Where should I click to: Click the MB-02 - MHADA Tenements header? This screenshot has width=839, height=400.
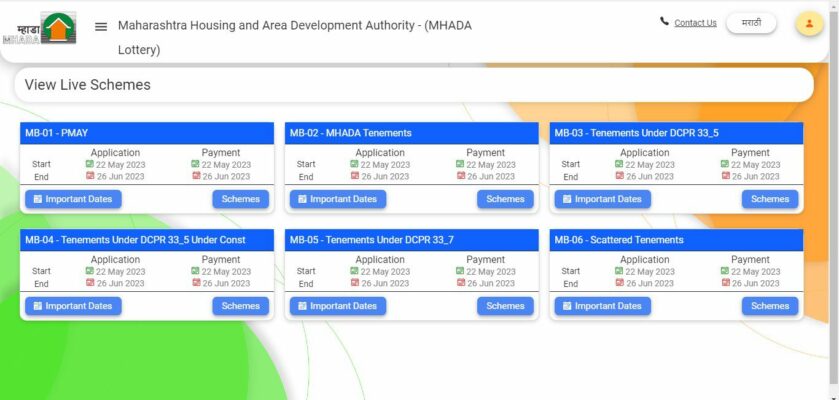(x=411, y=133)
